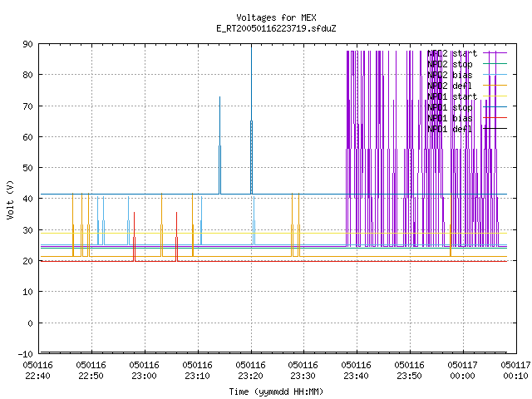Click the orange line sample for NPD2 defl

(x=495, y=86)
